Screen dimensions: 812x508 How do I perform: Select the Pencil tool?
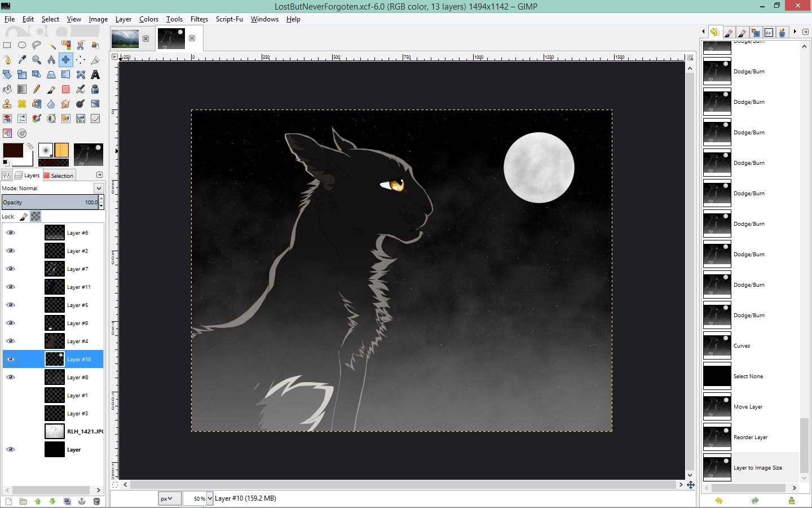pyautogui.click(x=37, y=89)
